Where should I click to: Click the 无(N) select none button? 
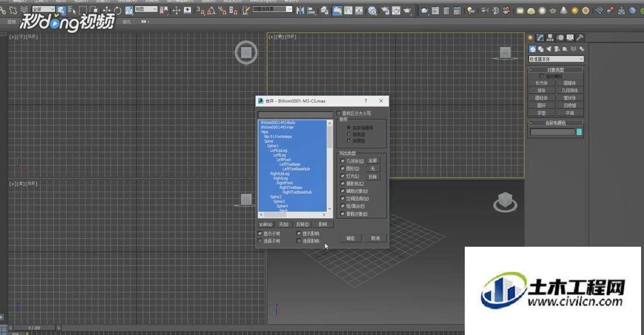[x=283, y=225]
